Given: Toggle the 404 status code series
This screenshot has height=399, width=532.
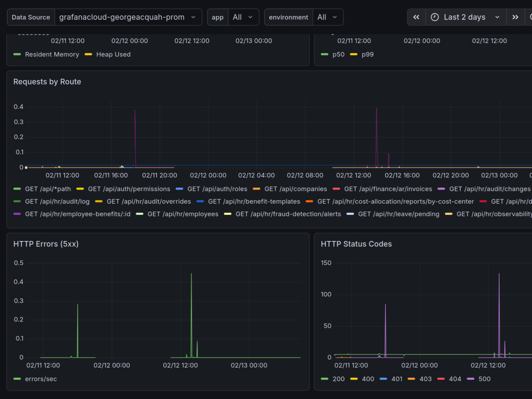Looking at the screenshot, I should (x=455, y=379).
